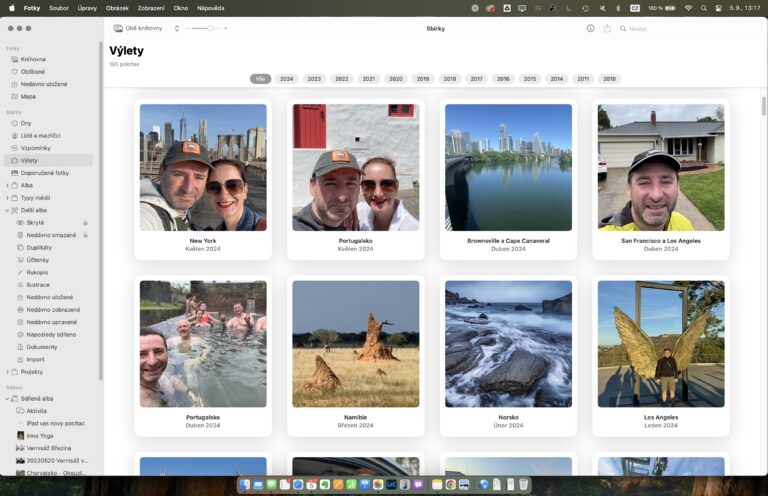Open Oblíbené favorites in sidebar
This screenshot has height=496, width=768.
coord(32,71)
